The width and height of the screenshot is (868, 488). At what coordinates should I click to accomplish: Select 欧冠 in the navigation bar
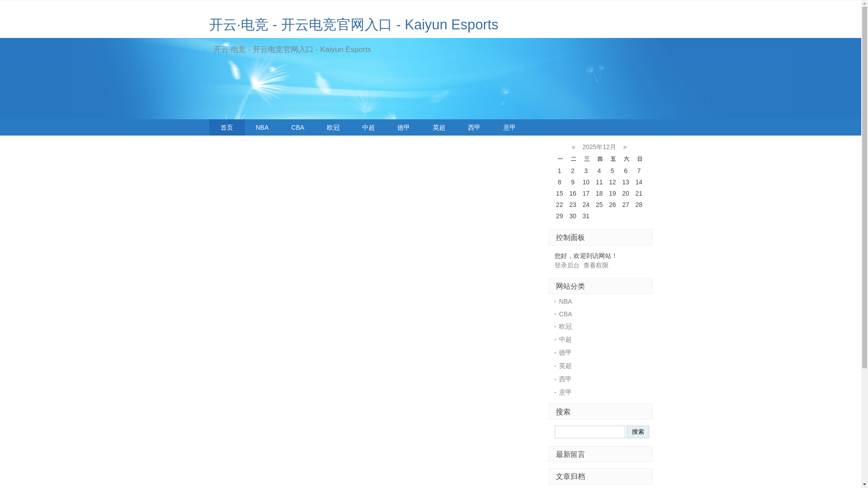[333, 127]
